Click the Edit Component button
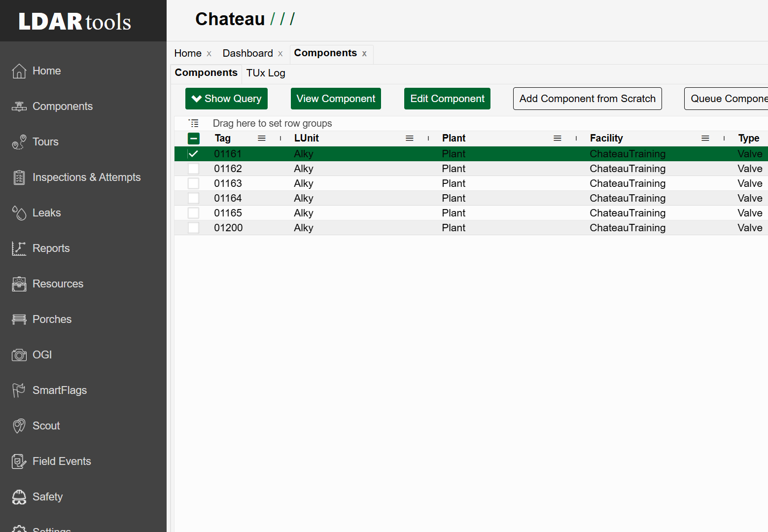 447,99
